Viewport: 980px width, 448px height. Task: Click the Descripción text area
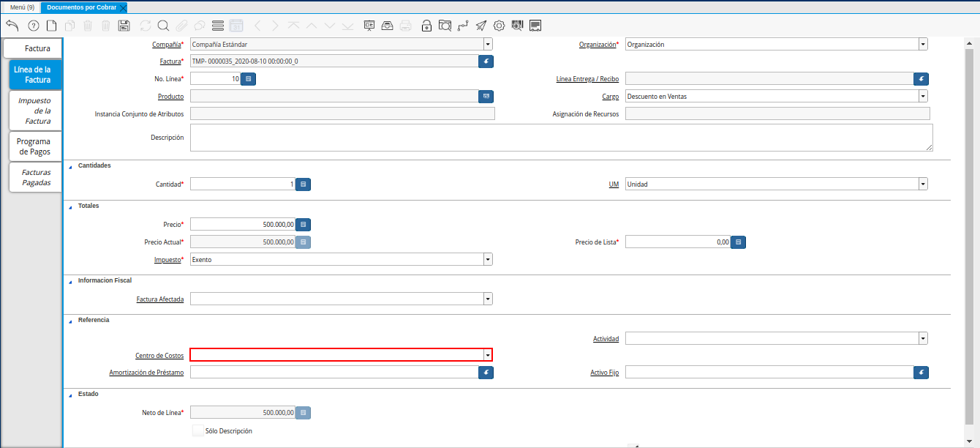[561, 138]
